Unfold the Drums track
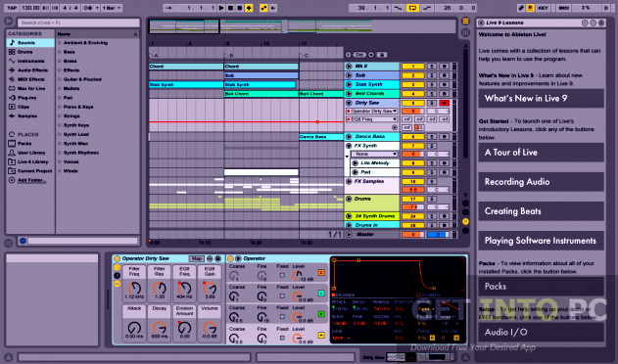 (349, 199)
